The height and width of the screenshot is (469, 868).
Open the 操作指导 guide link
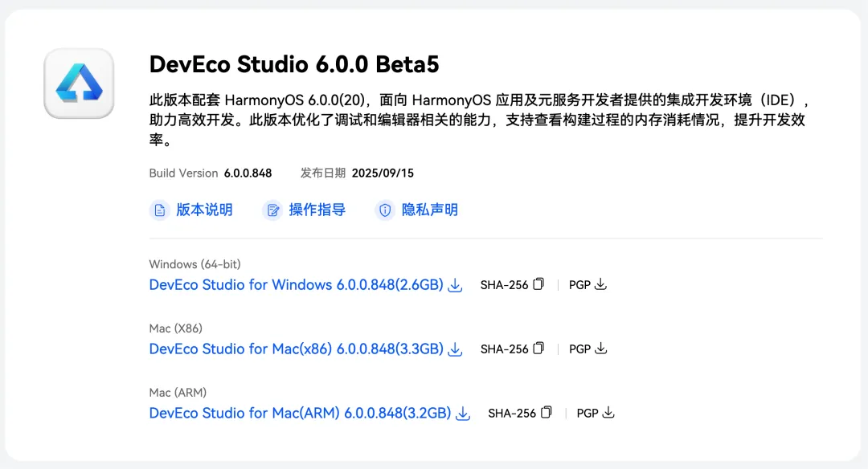pyautogui.click(x=317, y=210)
